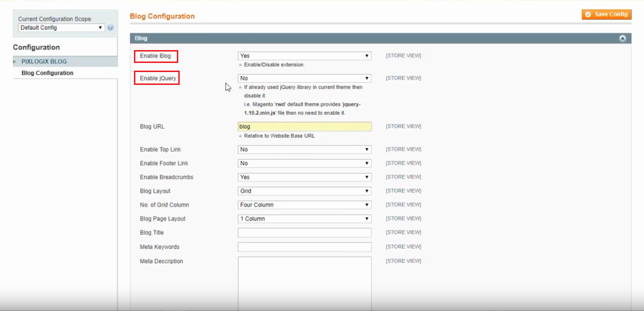Enable jQuery using its dropdown
Viewport: 644px width, 311px height.
click(x=304, y=78)
